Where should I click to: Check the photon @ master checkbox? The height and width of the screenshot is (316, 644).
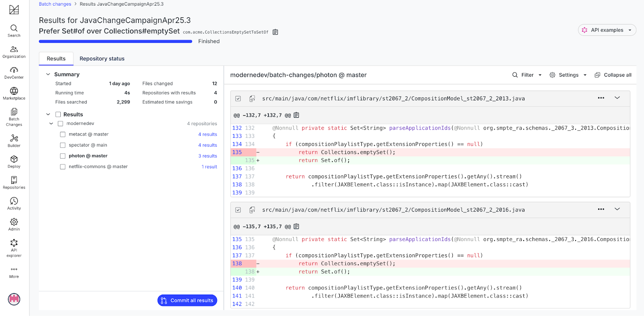[x=63, y=156]
